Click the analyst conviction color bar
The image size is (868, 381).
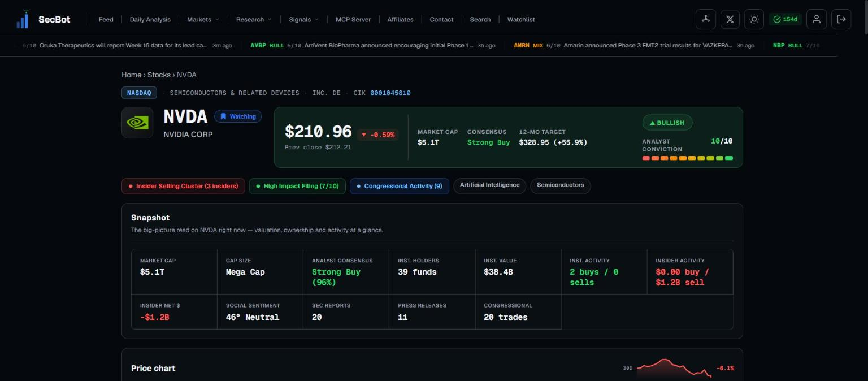coord(688,158)
